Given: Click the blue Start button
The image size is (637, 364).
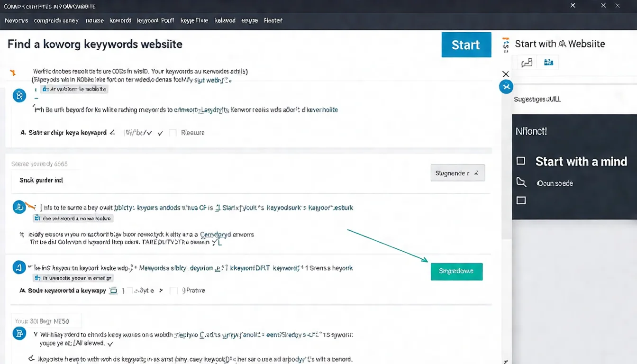Looking at the screenshot, I should coord(466,45).
